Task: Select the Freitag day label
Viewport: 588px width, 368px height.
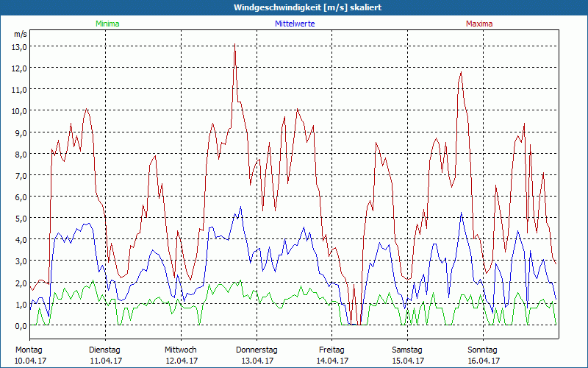Action: [331, 350]
